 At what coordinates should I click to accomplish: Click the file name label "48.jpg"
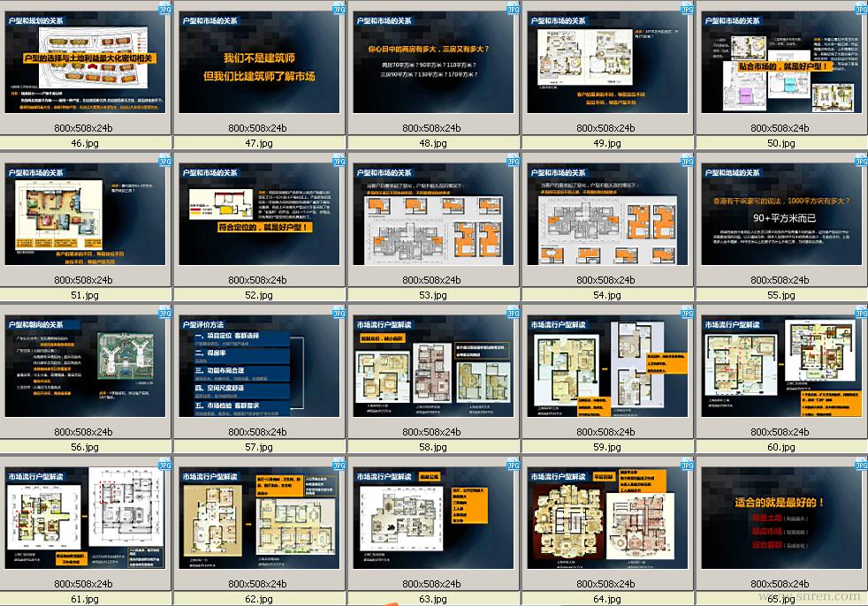pos(433,143)
